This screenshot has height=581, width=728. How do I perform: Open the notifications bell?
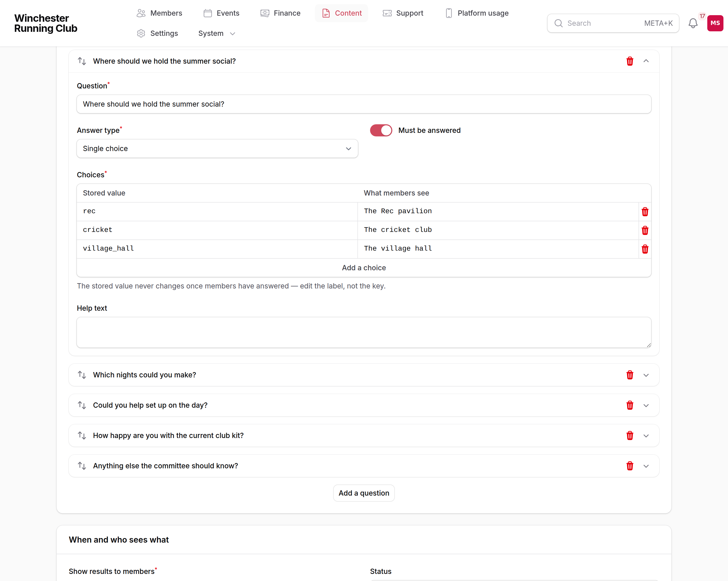tap(693, 23)
